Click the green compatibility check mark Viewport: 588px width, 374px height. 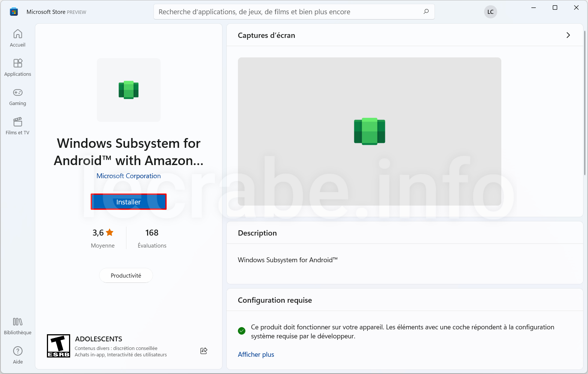coord(242,331)
